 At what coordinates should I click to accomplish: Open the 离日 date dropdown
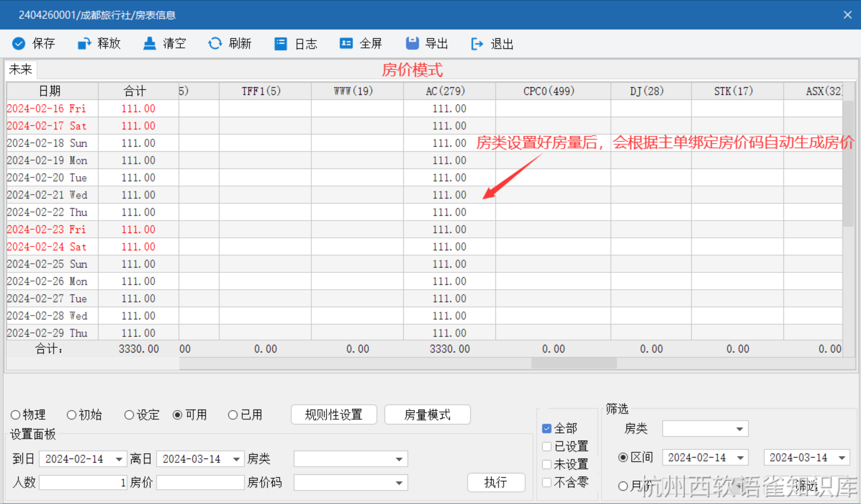coord(236,459)
